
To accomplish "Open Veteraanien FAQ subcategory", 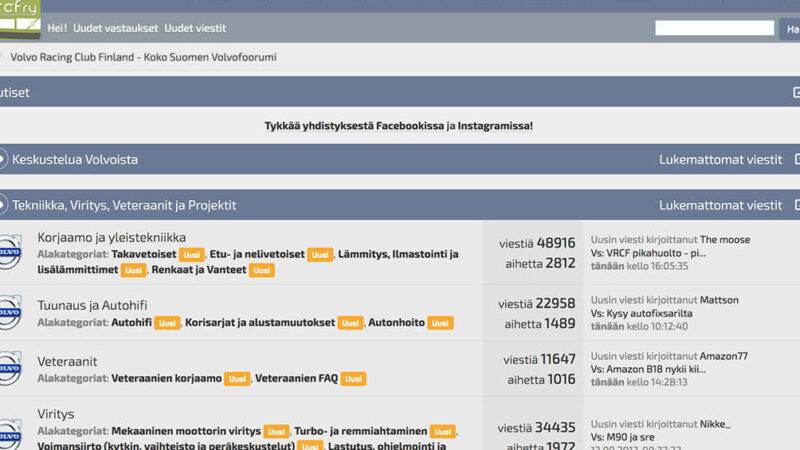I will click(x=296, y=379).
